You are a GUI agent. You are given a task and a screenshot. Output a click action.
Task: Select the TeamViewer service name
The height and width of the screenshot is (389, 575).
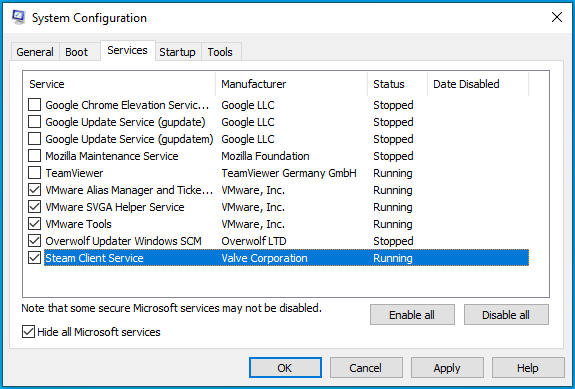click(x=74, y=173)
